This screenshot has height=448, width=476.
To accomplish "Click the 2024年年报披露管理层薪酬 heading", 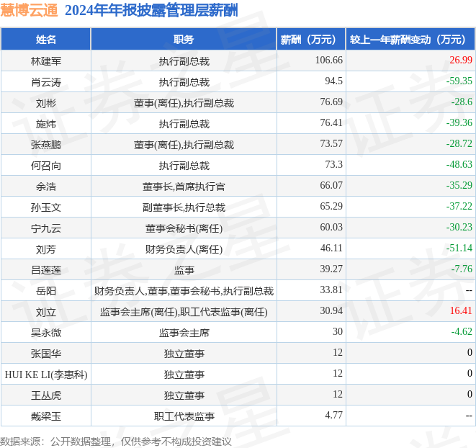I will point(151,11).
